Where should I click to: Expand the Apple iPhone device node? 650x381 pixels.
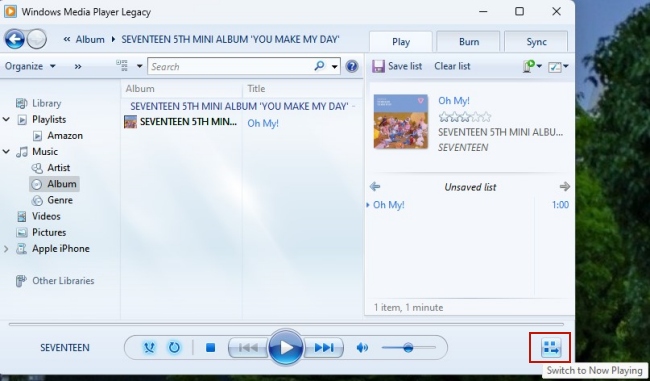[6, 249]
